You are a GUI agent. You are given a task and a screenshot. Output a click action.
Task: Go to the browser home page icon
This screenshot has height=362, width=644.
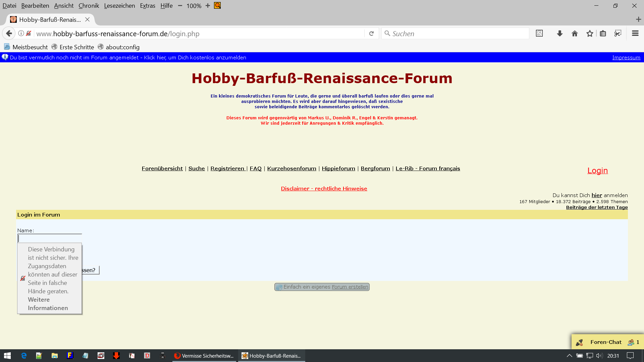coord(575,34)
